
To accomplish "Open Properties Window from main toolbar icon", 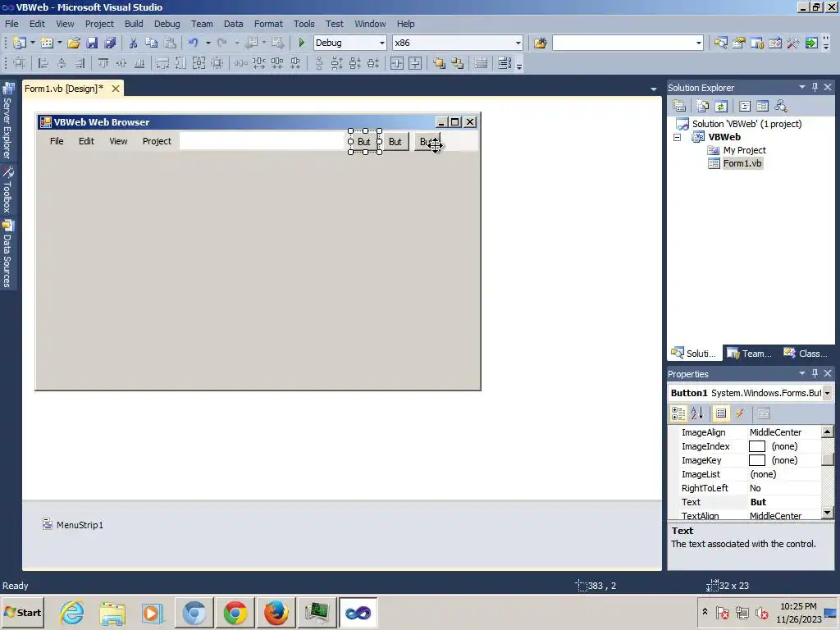I will [739, 43].
